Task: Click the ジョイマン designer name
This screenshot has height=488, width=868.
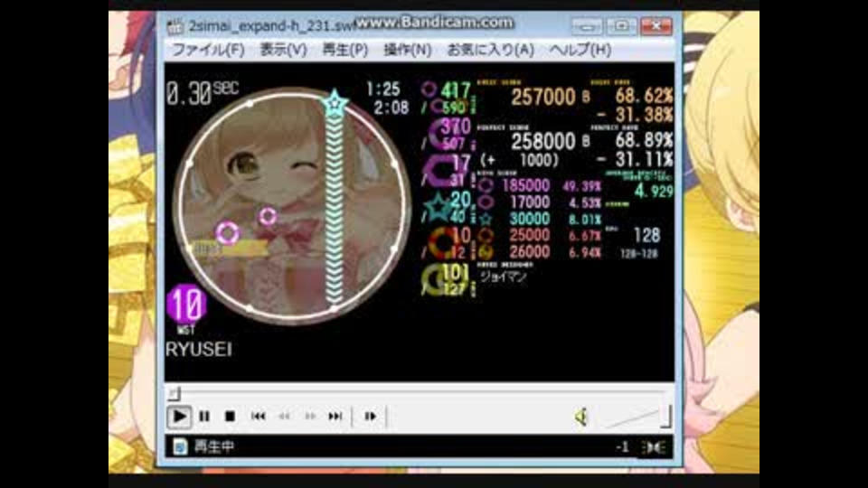Action: pyautogui.click(x=503, y=277)
